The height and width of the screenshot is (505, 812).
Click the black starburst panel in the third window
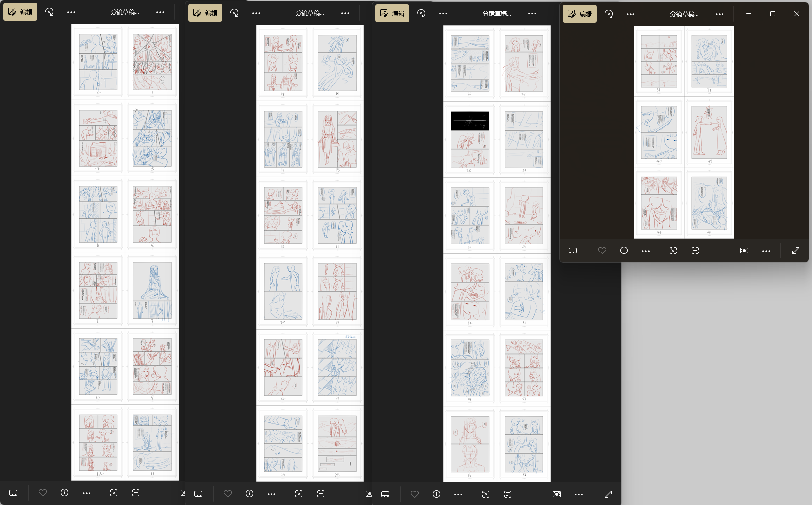coord(470,121)
